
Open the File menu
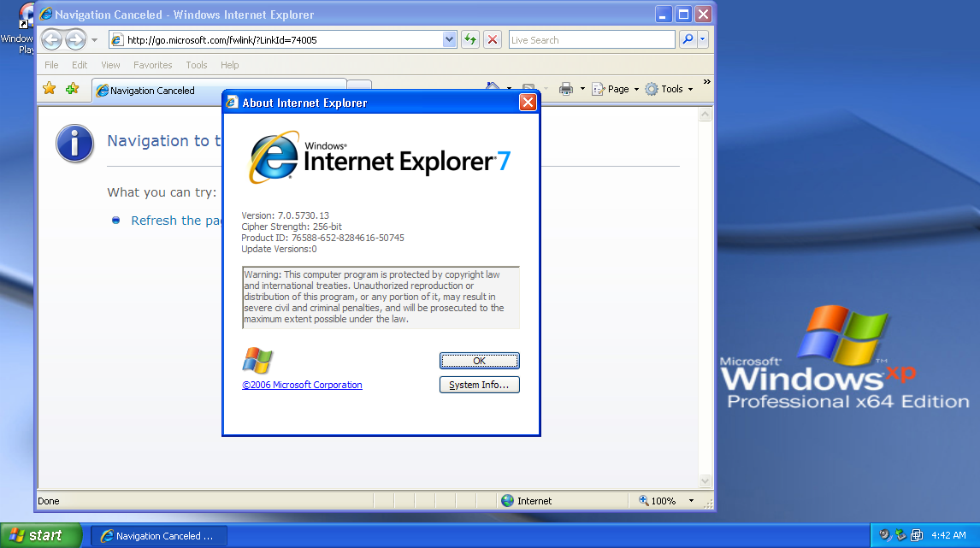pyautogui.click(x=52, y=65)
